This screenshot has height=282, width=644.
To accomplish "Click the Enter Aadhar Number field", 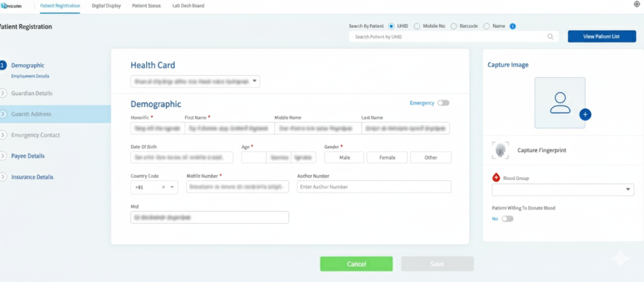I will click(374, 187).
